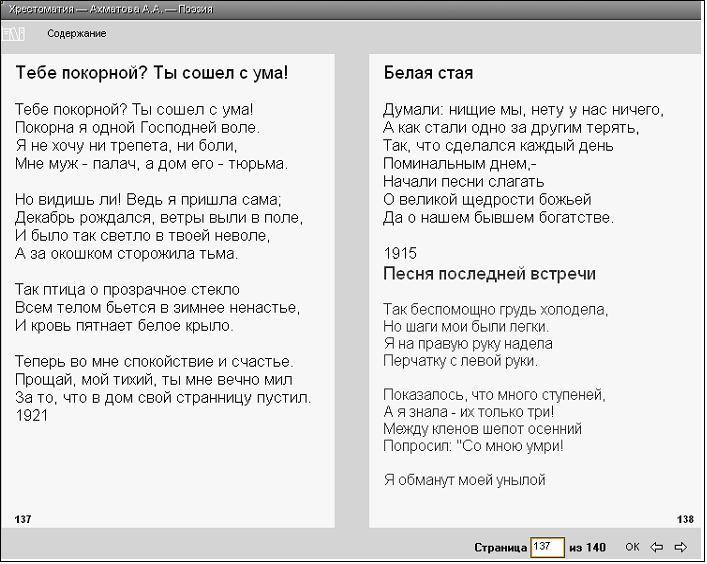Image resolution: width=707 pixels, height=564 pixels.
Task: Click the page number input field showing 137
Action: 546,547
